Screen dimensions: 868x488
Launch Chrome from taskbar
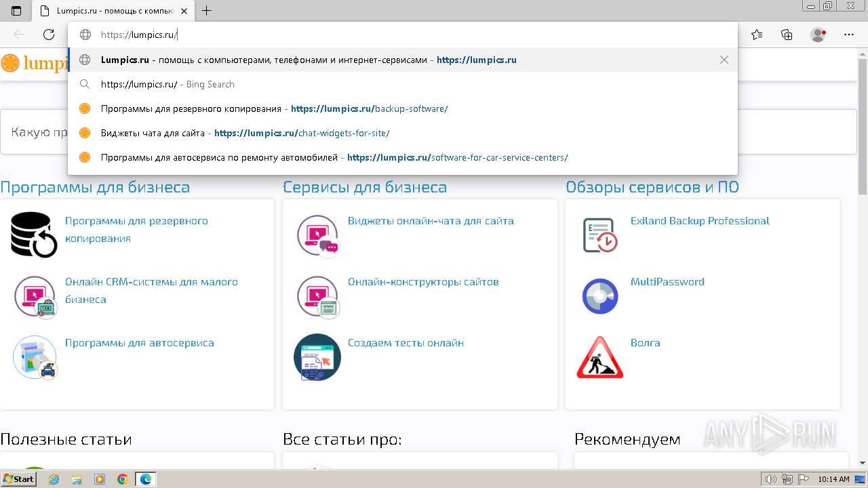(x=123, y=479)
